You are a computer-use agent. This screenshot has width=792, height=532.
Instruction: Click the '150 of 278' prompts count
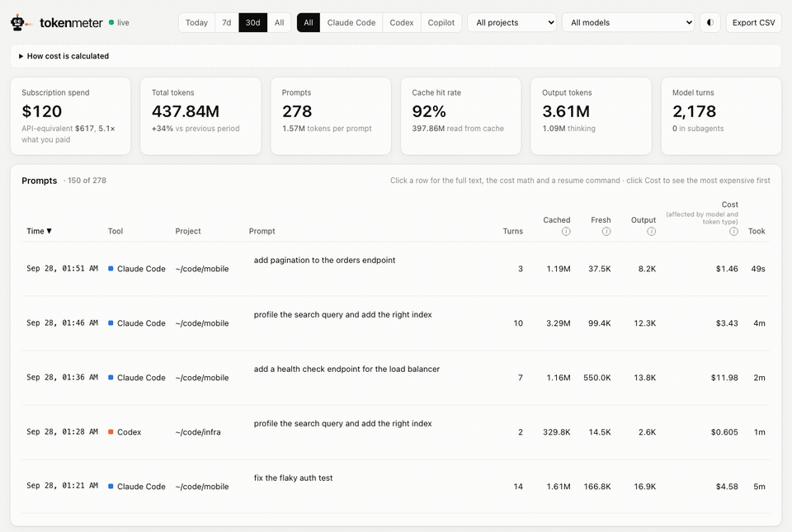87,181
